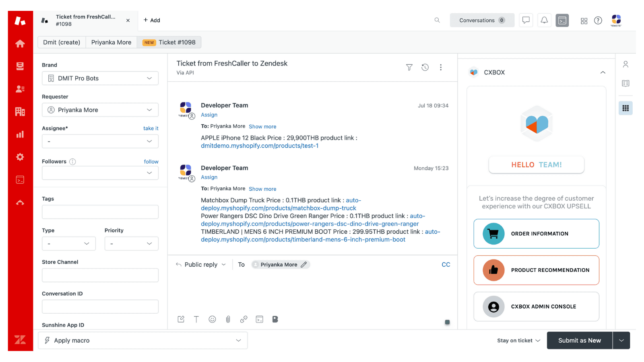This screenshot has height=362, width=644.
Task: Open the Apply macro dropdown
Action: [x=143, y=340]
